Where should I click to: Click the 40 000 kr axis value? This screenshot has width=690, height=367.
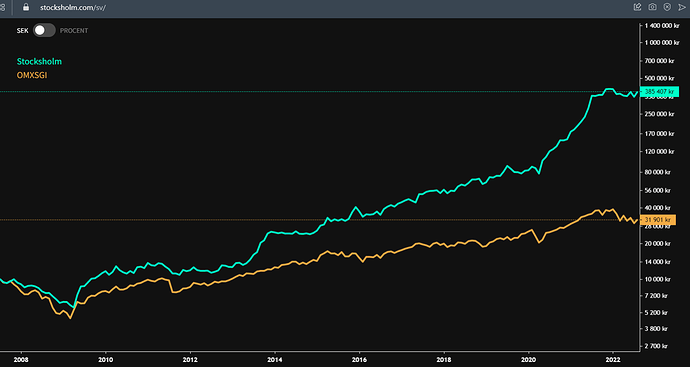(659, 208)
